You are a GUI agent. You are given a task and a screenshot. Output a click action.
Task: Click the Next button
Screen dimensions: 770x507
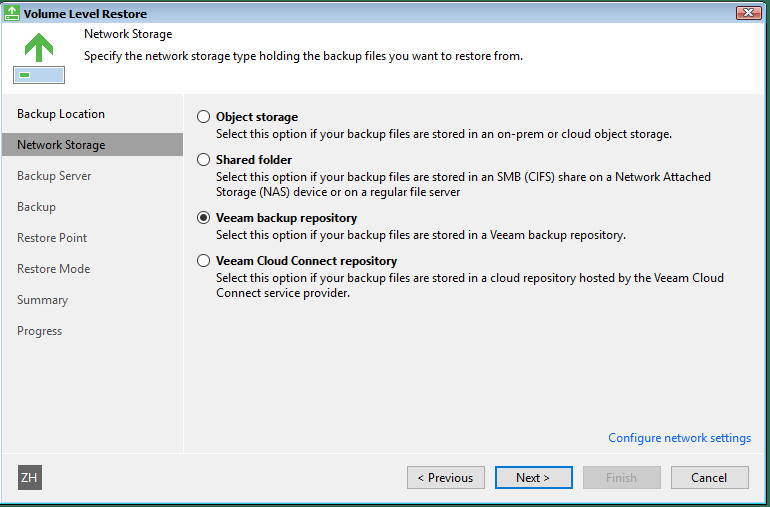(x=534, y=478)
